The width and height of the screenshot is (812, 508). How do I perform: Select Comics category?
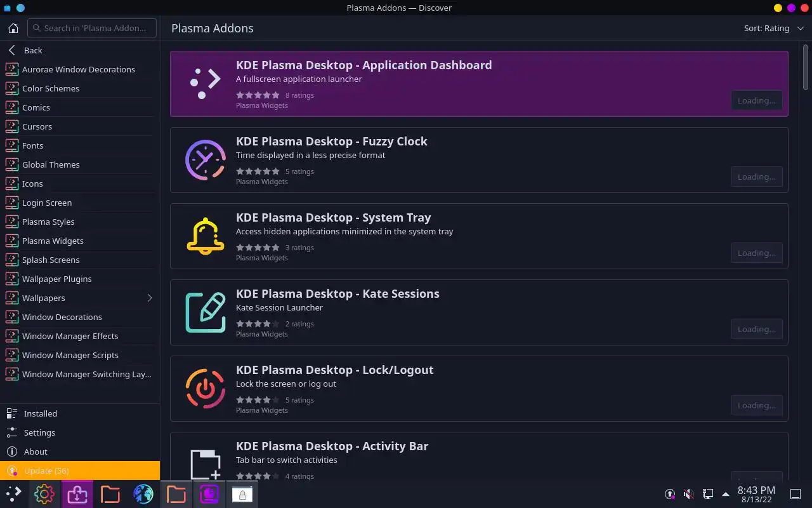pyautogui.click(x=80, y=107)
